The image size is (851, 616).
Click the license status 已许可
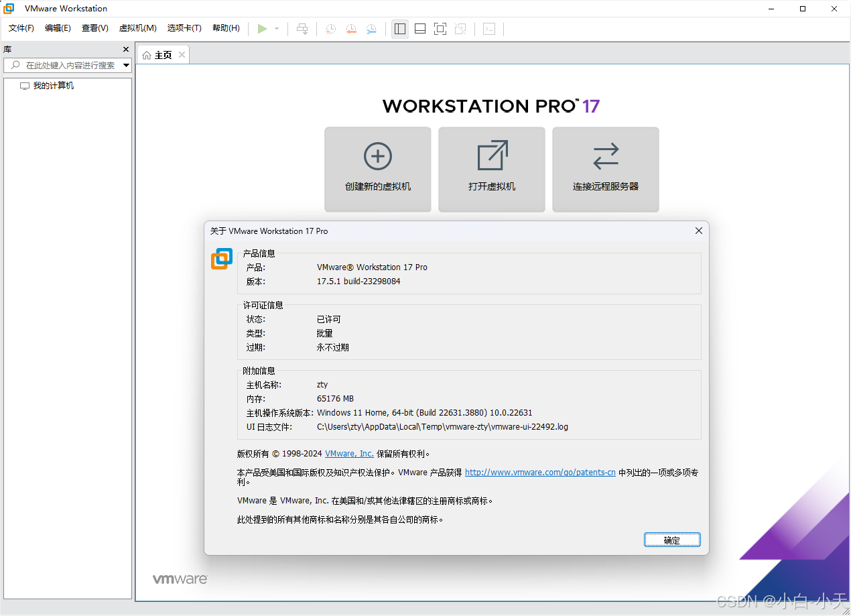click(x=329, y=319)
